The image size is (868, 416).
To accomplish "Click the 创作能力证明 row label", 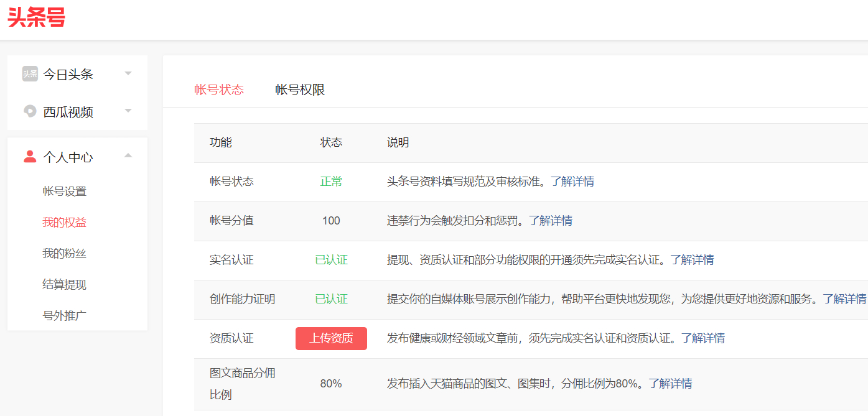I will coord(243,299).
